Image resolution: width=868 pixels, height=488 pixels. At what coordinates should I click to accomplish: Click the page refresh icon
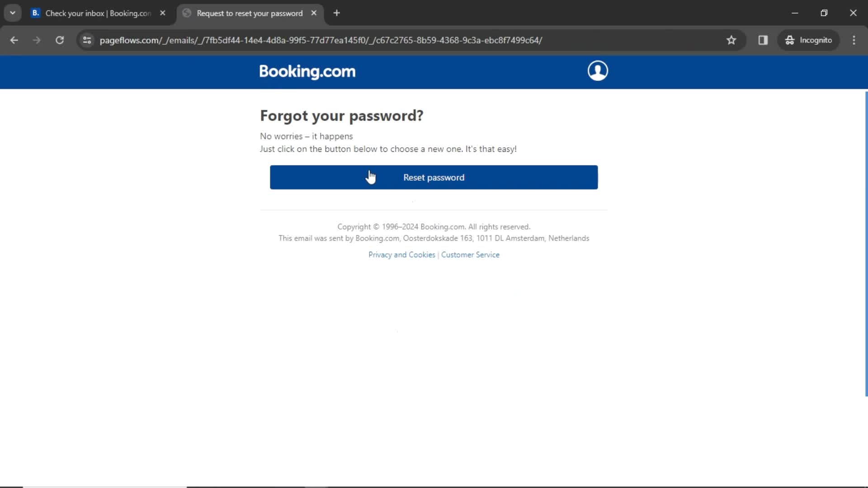pos(59,40)
